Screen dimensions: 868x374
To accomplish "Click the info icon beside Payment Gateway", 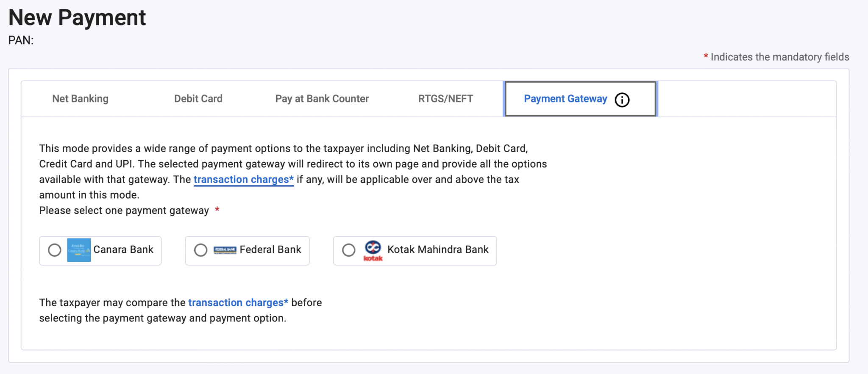I will tap(622, 100).
